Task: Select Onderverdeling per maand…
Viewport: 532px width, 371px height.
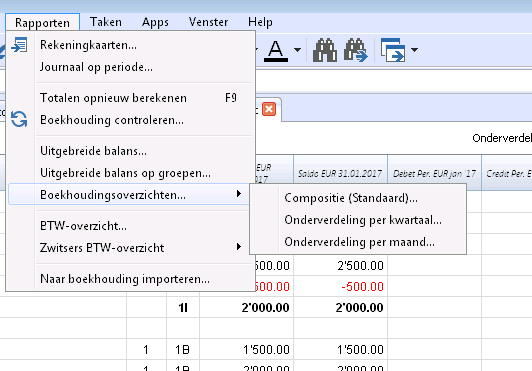Action: [358, 242]
